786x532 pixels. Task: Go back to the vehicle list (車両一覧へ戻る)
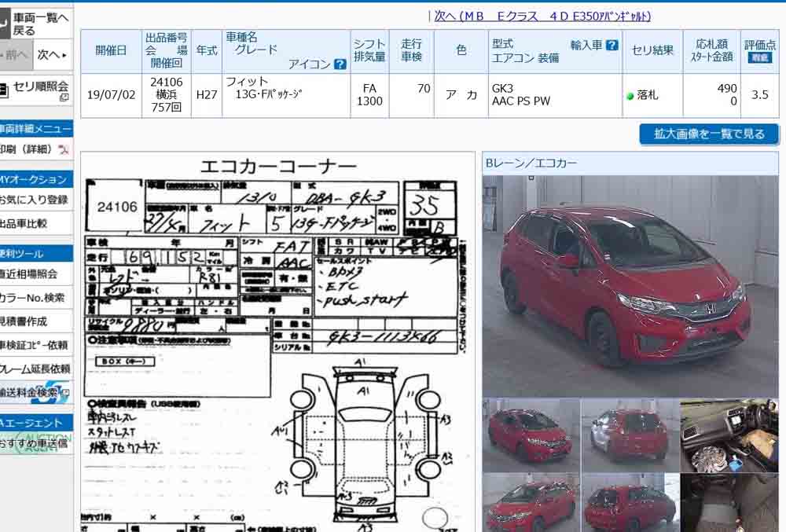click(40, 24)
